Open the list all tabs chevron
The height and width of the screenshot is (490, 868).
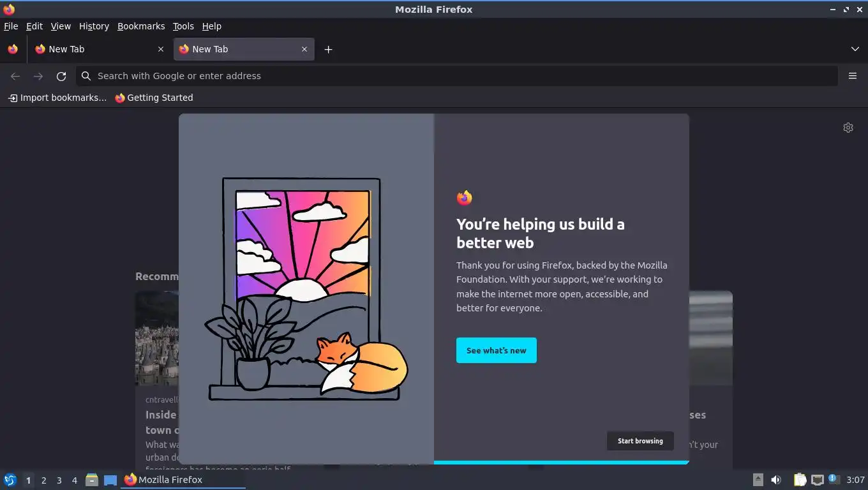855,49
